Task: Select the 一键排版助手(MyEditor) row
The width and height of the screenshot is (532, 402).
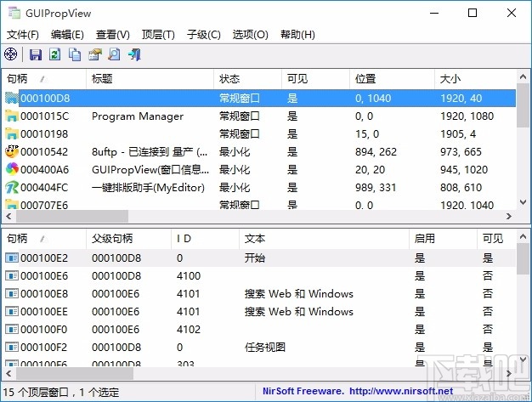Action: click(260, 187)
